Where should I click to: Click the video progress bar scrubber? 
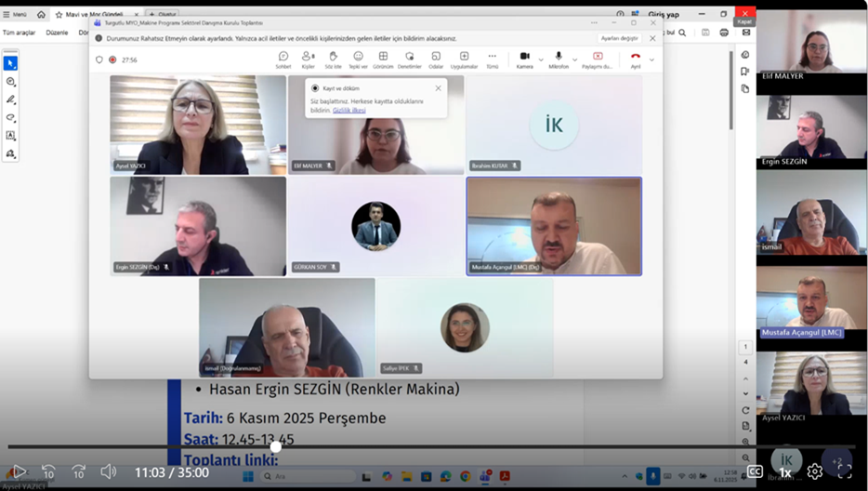tap(276, 447)
